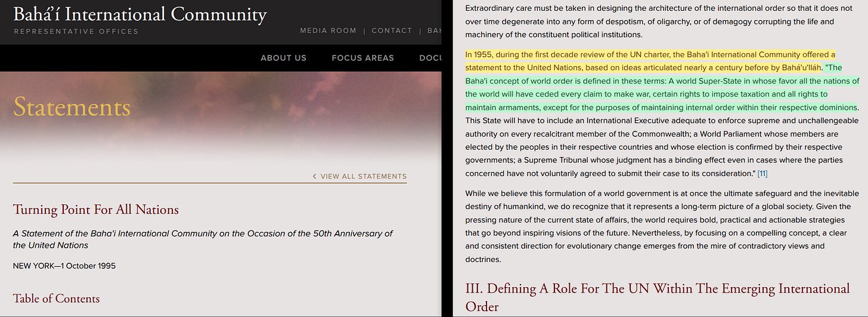The height and width of the screenshot is (317, 868).
Task: Click the 'REPRESENTATIVE OFFICES' subtitle
Action: tap(76, 32)
